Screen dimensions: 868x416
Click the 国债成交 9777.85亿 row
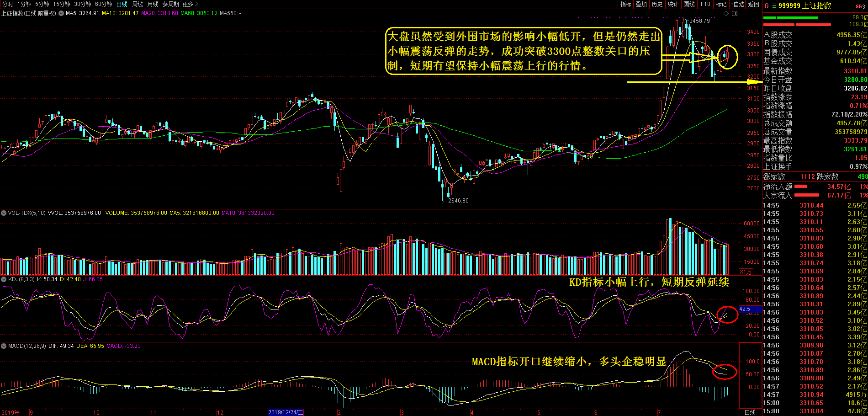(x=815, y=52)
